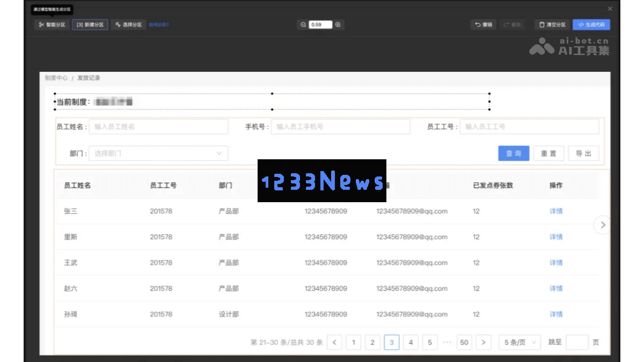Click the 0.59 zoom value field
The height and width of the screenshot is (362, 644).
tap(320, 25)
